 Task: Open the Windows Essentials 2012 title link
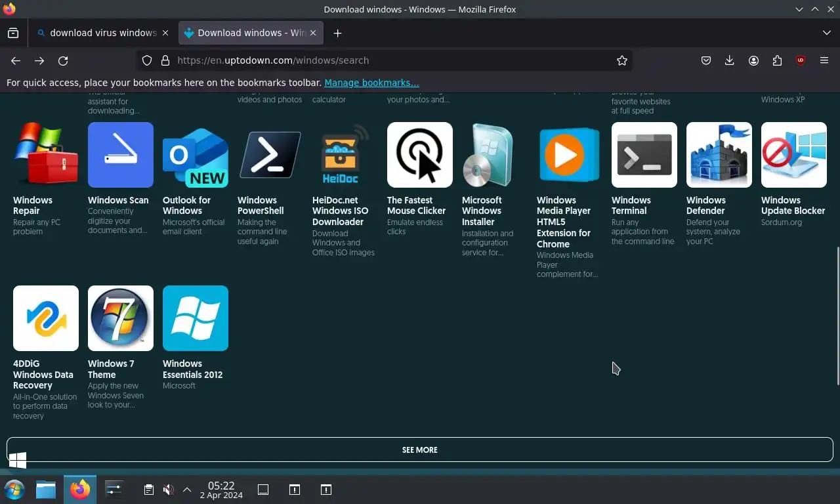pos(192,369)
